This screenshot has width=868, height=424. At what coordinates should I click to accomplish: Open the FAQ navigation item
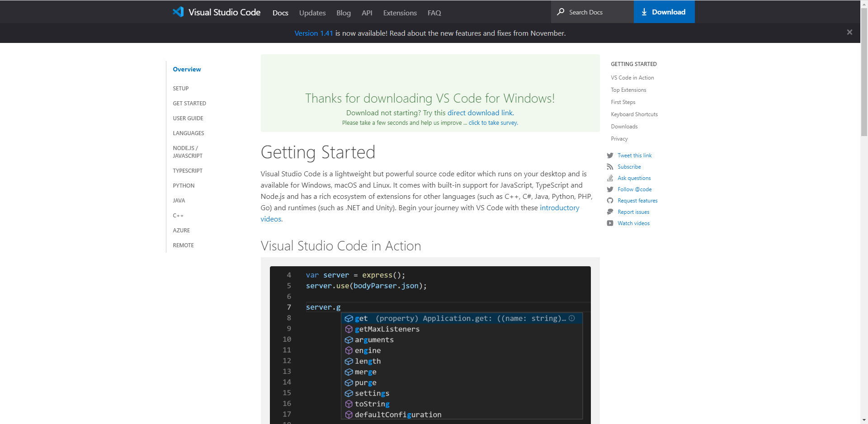pos(434,13)
